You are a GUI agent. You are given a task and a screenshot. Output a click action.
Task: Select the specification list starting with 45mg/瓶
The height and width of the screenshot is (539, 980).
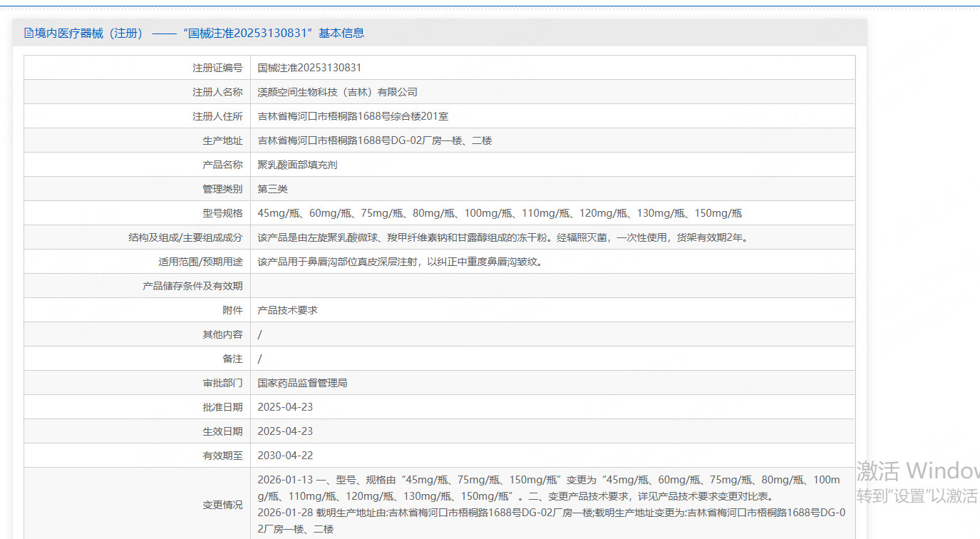click(500, 213)
